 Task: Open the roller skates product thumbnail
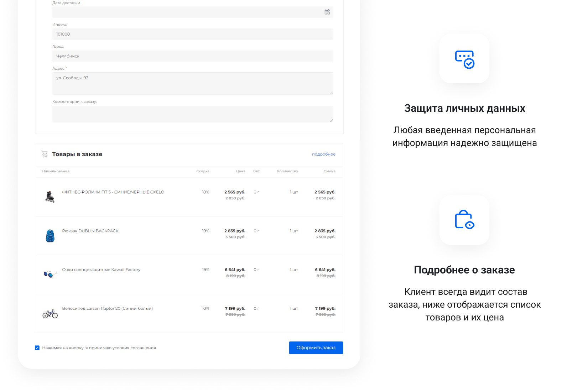50,197
